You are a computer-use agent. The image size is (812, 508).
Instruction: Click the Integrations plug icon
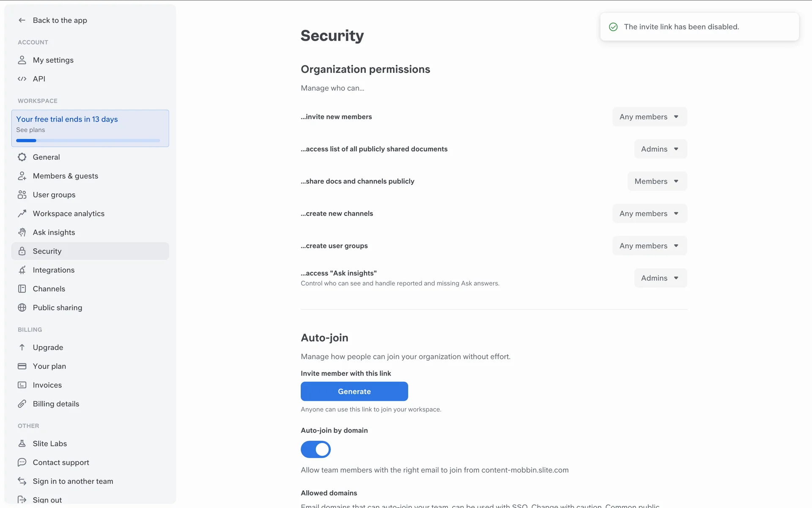tap(22, 270)
